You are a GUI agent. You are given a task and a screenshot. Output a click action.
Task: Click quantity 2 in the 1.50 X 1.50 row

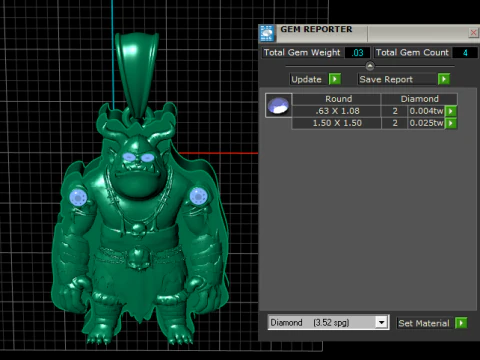395,123
